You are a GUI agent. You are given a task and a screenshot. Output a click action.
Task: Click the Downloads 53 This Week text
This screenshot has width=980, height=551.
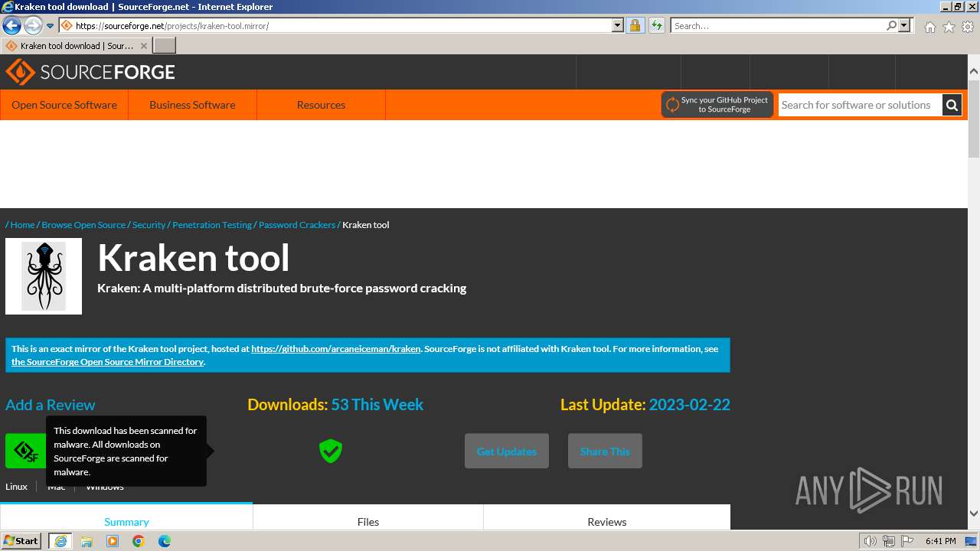pyautogui.click(x=335, y=405)
